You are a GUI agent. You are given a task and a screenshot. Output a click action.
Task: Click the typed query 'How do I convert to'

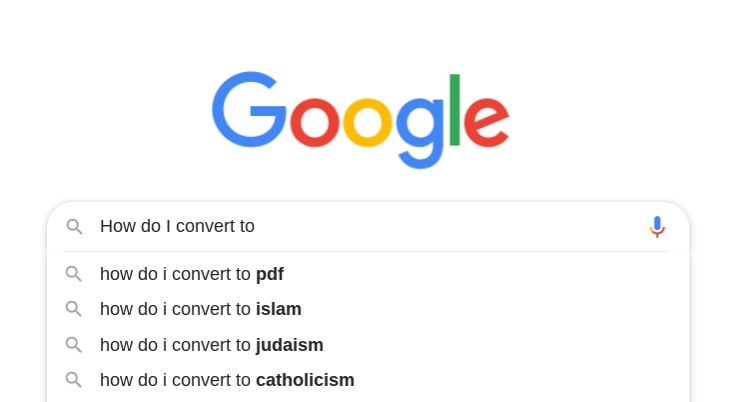[177, 226]
